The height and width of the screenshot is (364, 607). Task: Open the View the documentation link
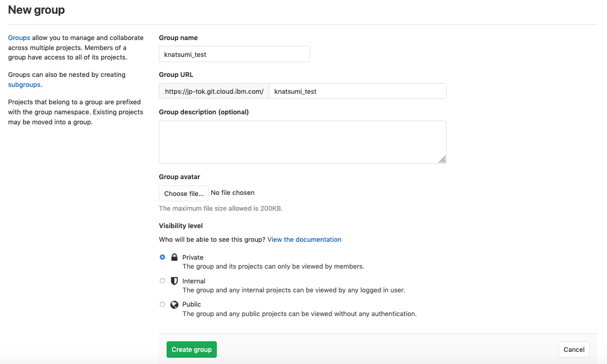click(x=304, y=240)
